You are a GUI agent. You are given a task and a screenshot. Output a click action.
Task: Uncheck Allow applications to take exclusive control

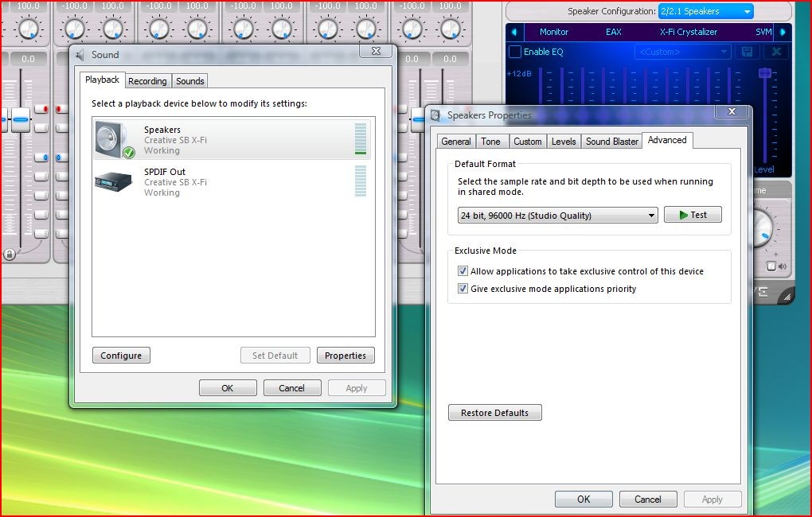[463, 271]
